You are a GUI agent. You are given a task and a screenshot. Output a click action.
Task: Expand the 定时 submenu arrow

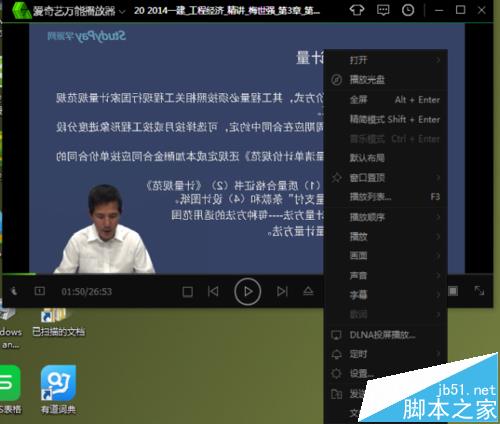click(x=438, y=354)
